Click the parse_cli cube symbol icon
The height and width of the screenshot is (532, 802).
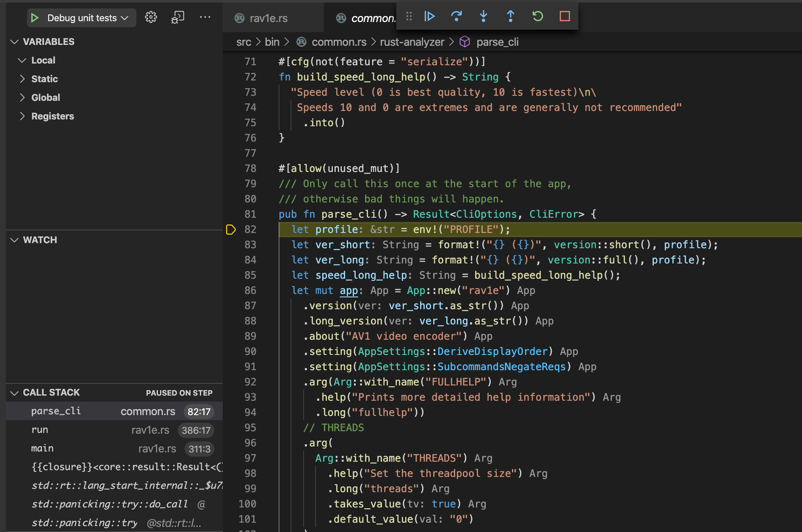pyautogui.click(x=465, y=42)
